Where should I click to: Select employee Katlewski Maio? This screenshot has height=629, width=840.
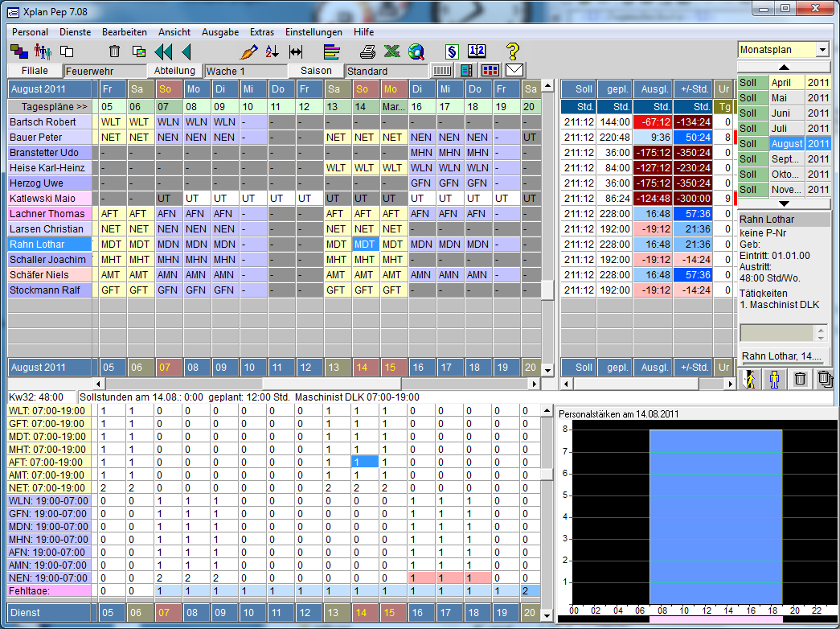(49, 199)
